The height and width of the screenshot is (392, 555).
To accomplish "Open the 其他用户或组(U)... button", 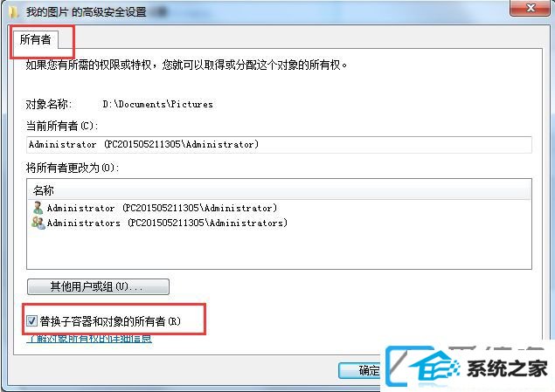I will click(98, 286).
